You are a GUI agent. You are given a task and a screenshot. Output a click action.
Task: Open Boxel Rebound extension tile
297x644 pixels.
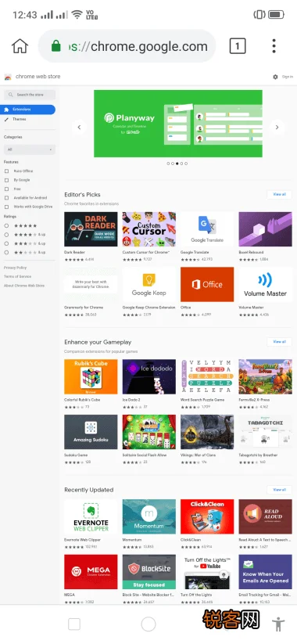pyautogui.click(x=266, y=229)
